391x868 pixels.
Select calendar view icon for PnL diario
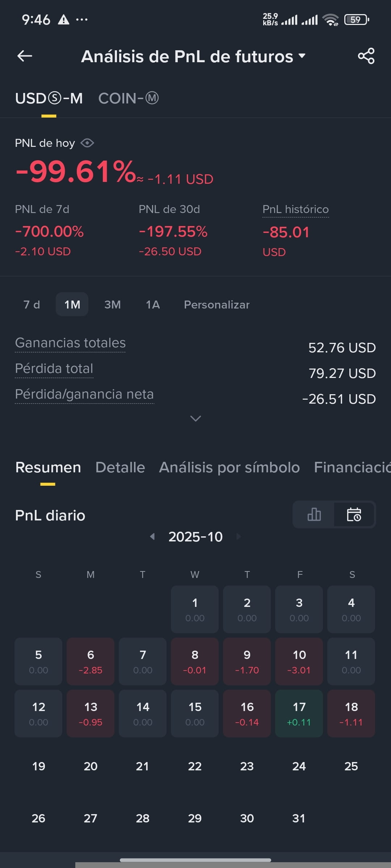[x=354, y=514]
